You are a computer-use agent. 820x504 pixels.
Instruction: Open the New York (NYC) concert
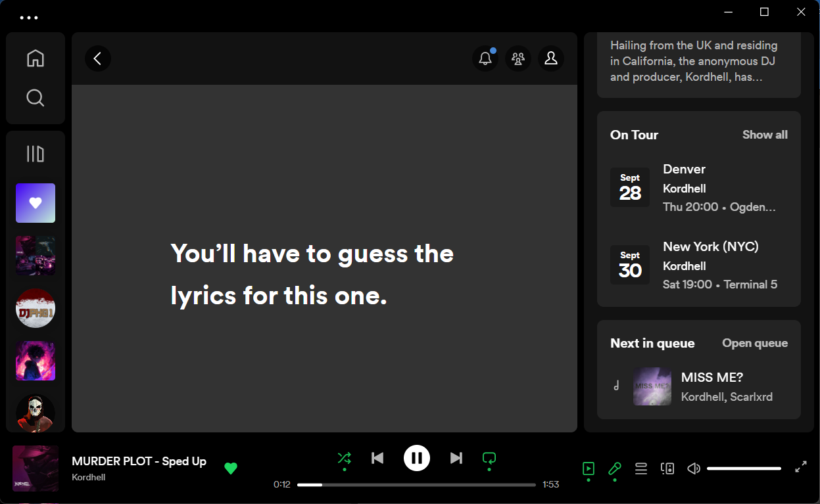coord(698,265)
